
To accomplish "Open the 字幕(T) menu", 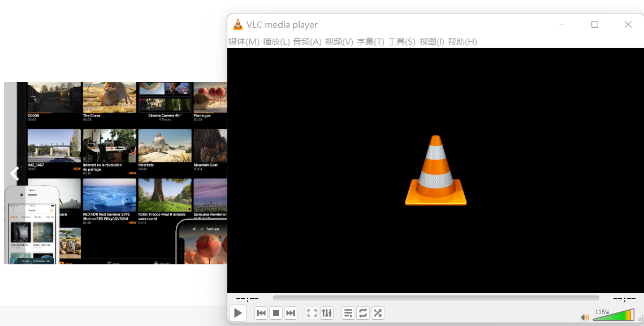I will point(370,41).
